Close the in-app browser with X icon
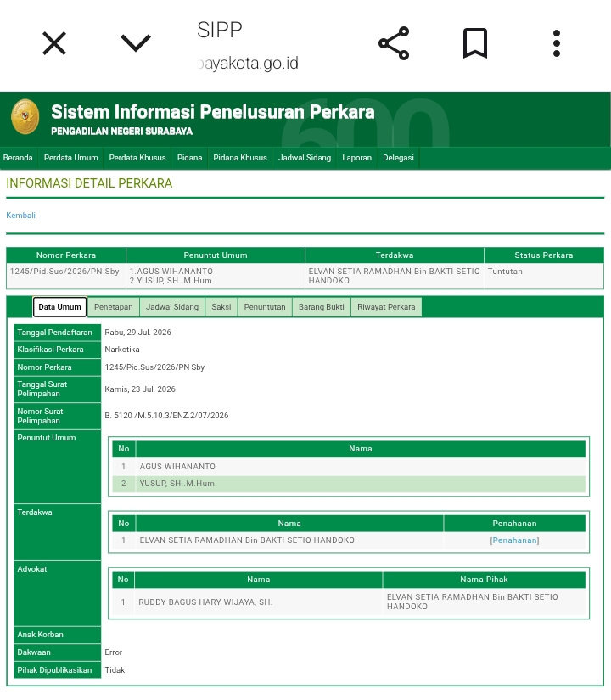This screenshot has height=700, width=611. [x=54, y=43]
